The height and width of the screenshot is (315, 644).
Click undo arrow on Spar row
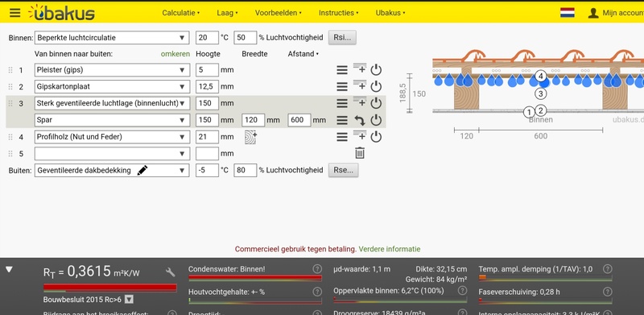[360, 120]
